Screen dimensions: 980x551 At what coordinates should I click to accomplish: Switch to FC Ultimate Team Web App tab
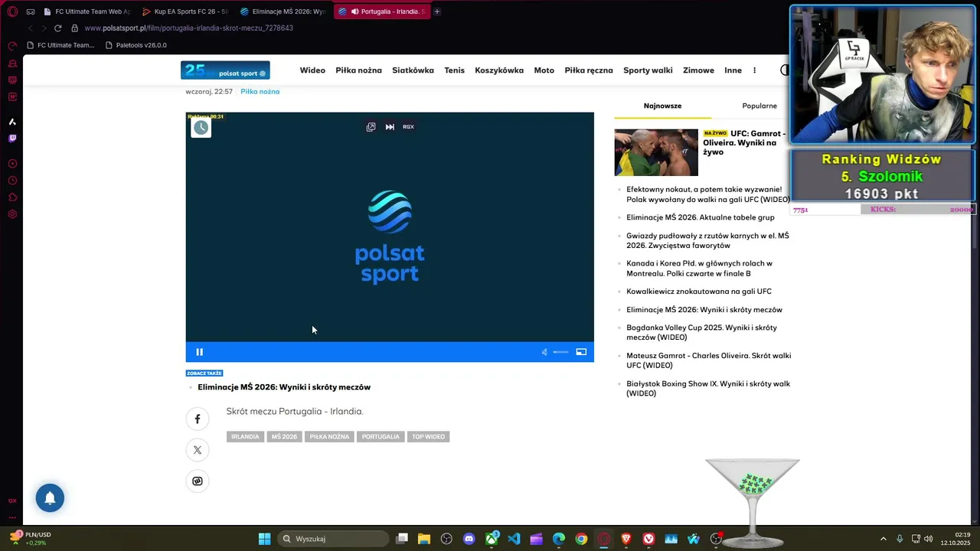click(87, 11)
